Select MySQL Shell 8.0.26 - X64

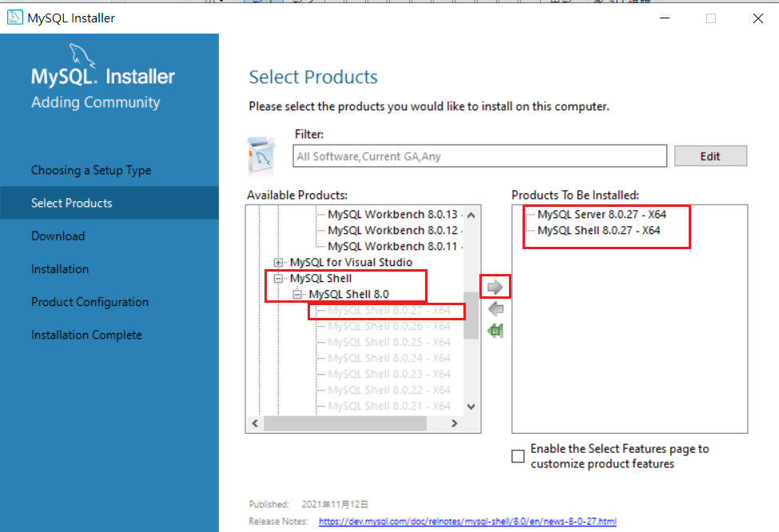[x=389, y=326]
